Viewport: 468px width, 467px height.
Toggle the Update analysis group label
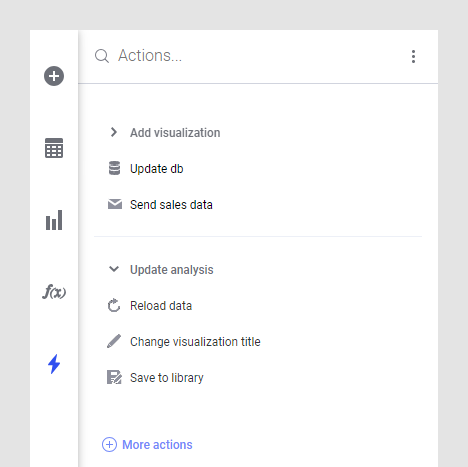[x=172, y=269]
